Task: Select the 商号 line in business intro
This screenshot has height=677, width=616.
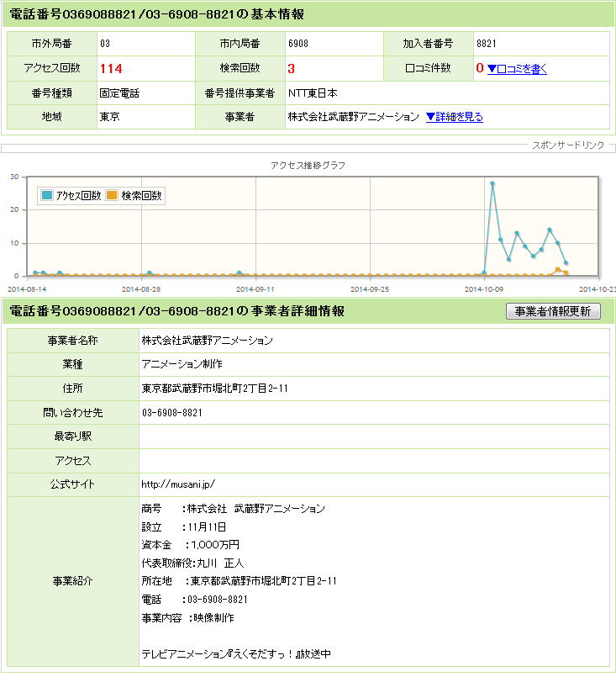Action: 234,509
